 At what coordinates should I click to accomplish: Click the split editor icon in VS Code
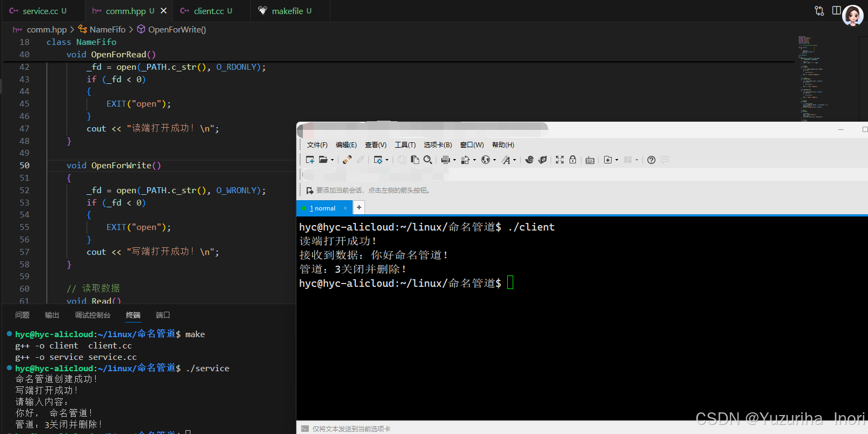click(x=836, y=10)
